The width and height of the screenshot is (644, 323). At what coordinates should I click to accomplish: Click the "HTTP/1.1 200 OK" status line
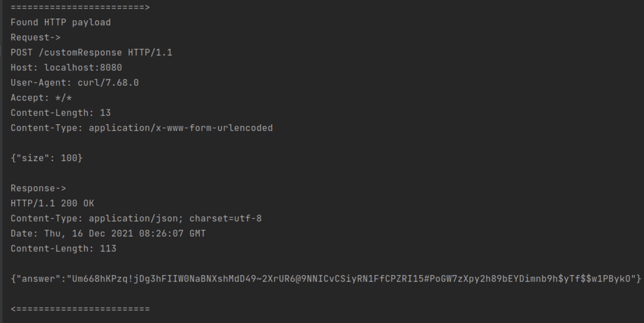point(52,203)
